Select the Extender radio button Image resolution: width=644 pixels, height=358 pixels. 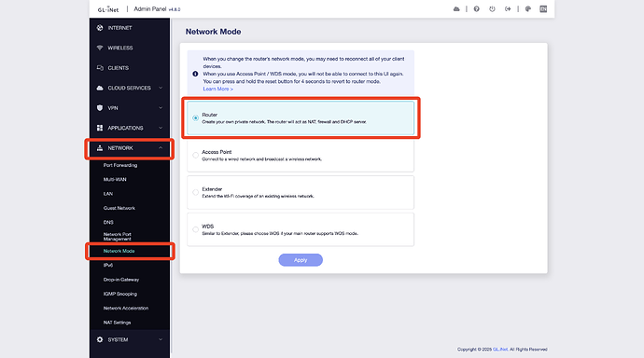[195, 192]
